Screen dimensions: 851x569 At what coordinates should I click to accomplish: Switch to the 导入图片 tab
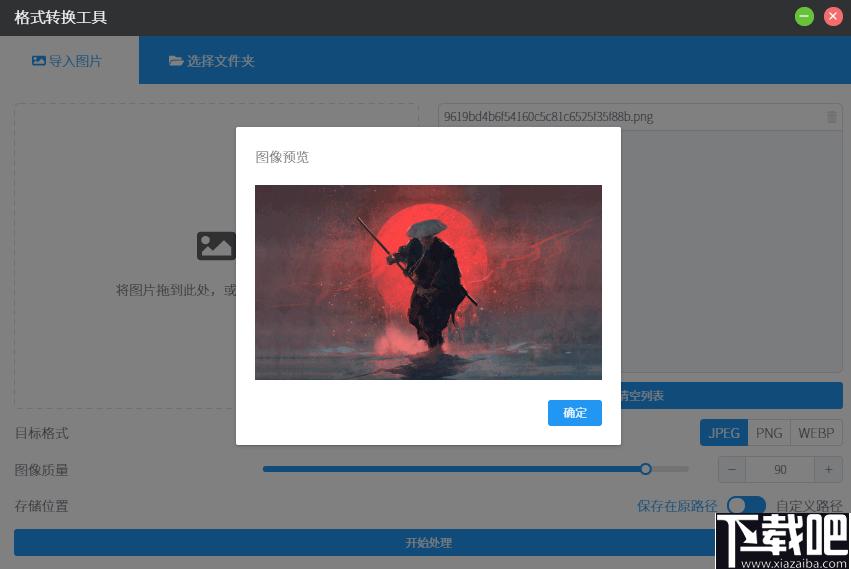[69, 60]
